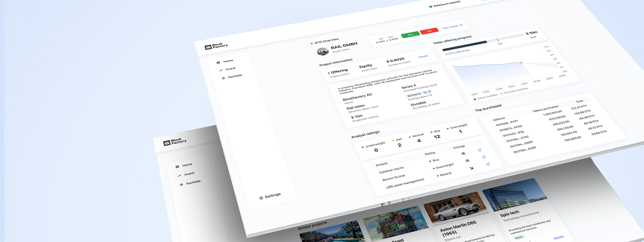644x242 pixels.
Task: Click the Projected availability legend swatch
Action: [x=501, y=94]
